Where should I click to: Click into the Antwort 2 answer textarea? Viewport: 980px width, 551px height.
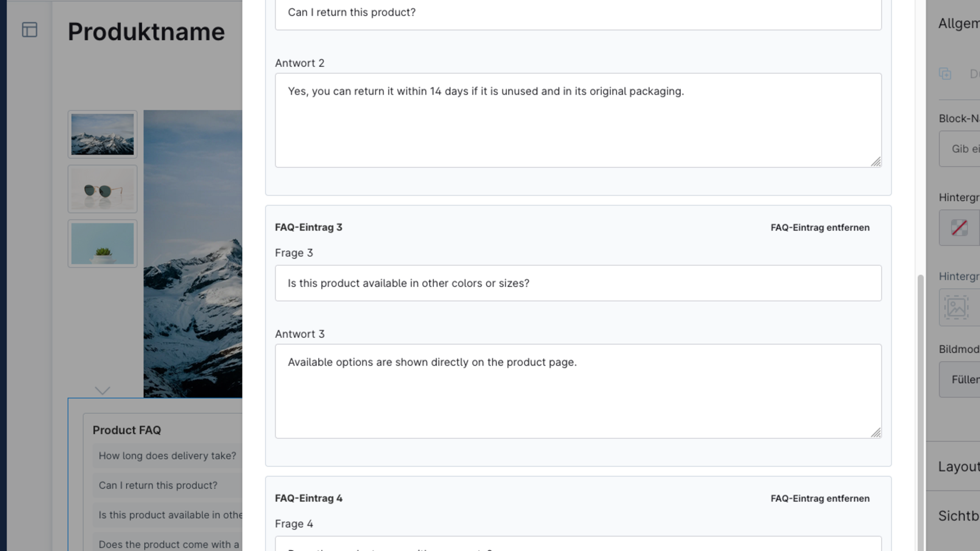click(x=578, y=120)
